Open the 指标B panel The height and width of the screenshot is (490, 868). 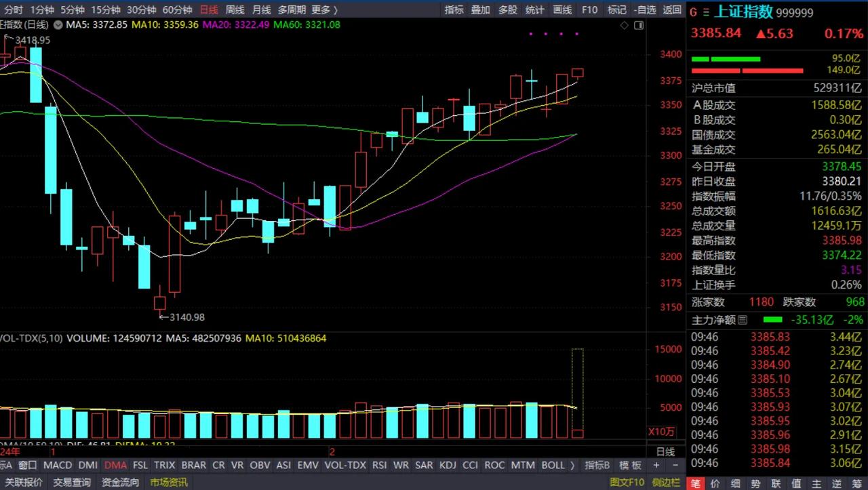pos(597,466)
